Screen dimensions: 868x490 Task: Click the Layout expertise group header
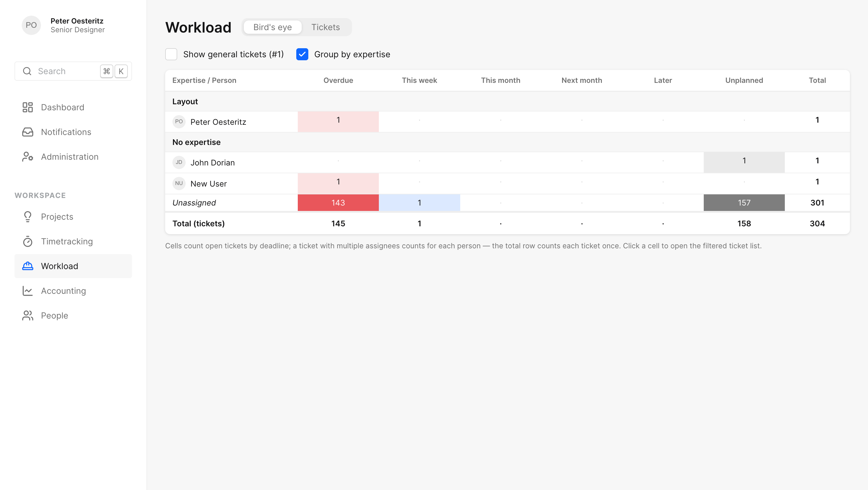coord(185,102)
